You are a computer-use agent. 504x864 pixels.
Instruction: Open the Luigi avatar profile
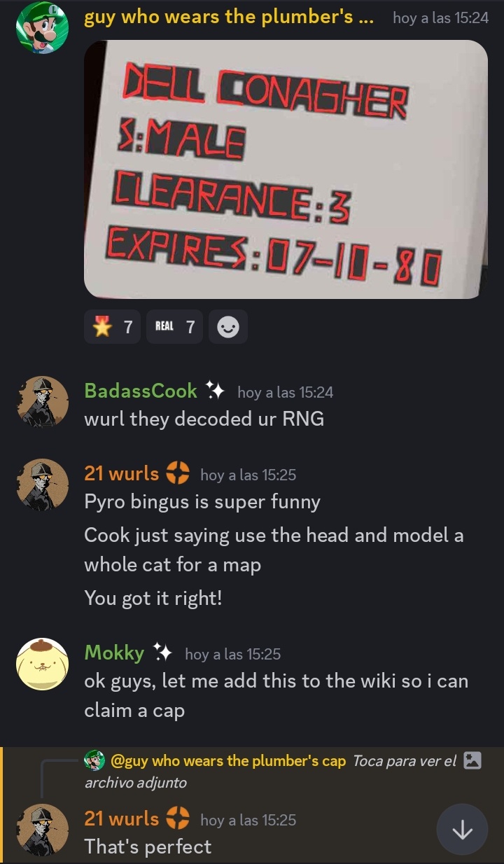[x=42, y=27]
